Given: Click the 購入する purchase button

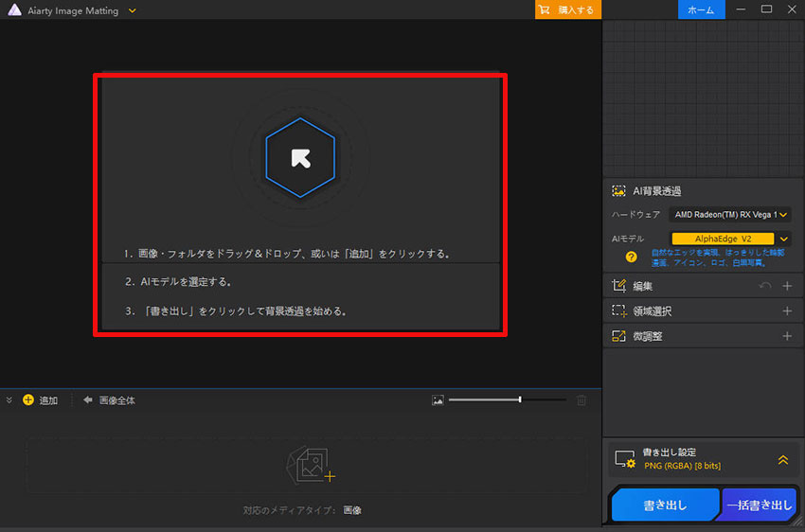Looking at the screenshot, I should click(x=568, y=9).
